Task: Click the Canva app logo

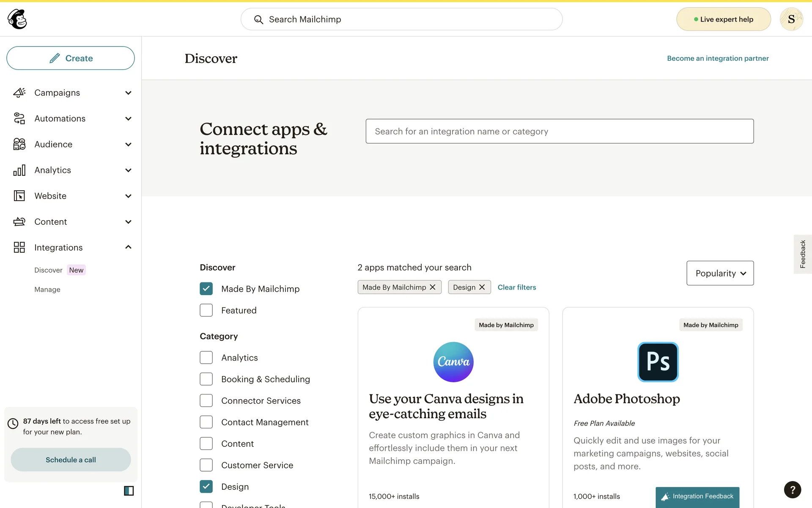Action: [x=453, y=362]
